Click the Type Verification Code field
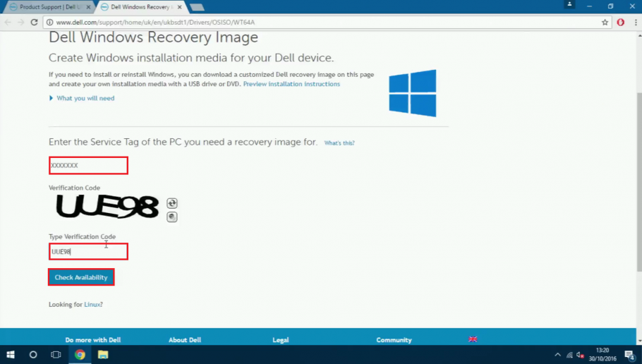642x364 pixels. click(88, 251)
